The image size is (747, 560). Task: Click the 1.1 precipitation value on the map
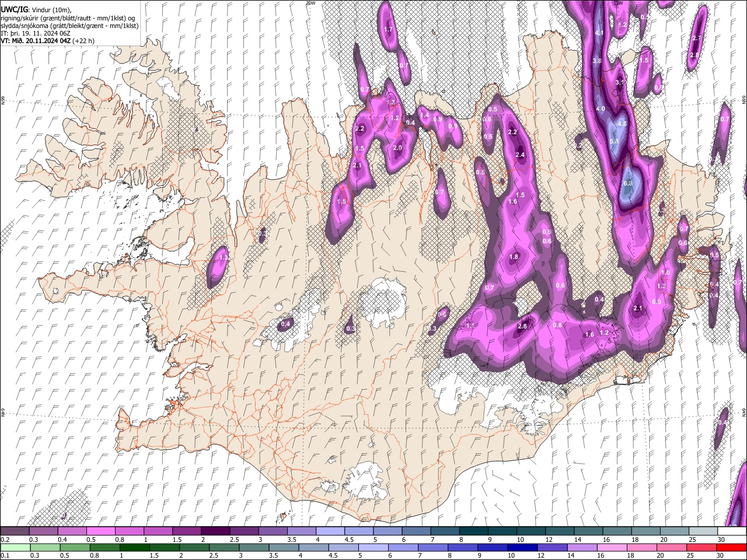470,325
